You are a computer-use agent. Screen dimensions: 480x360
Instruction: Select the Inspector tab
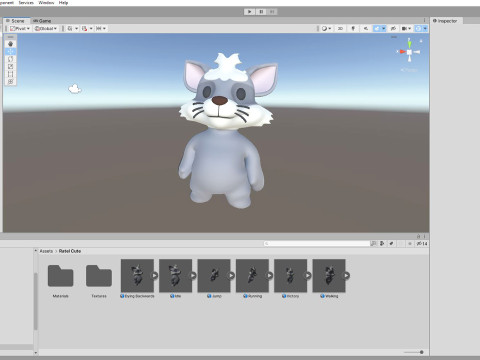point(445,21)
